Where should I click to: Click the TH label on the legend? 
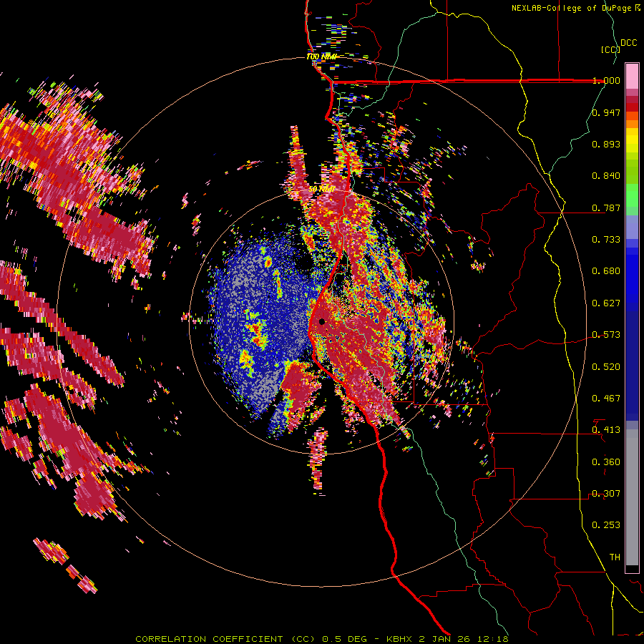[x=615, y=557]
